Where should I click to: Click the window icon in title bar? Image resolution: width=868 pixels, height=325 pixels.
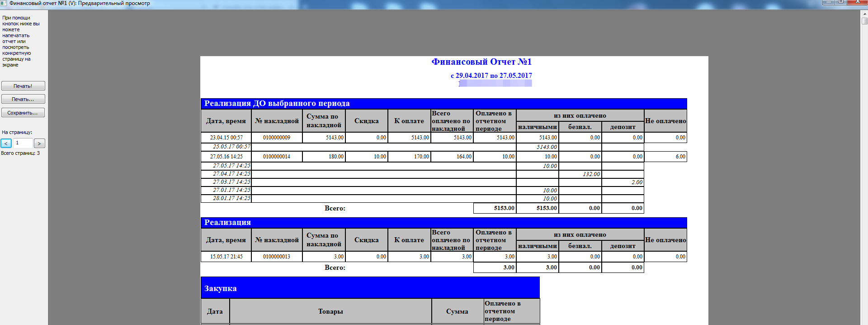(x=4, y=3)
